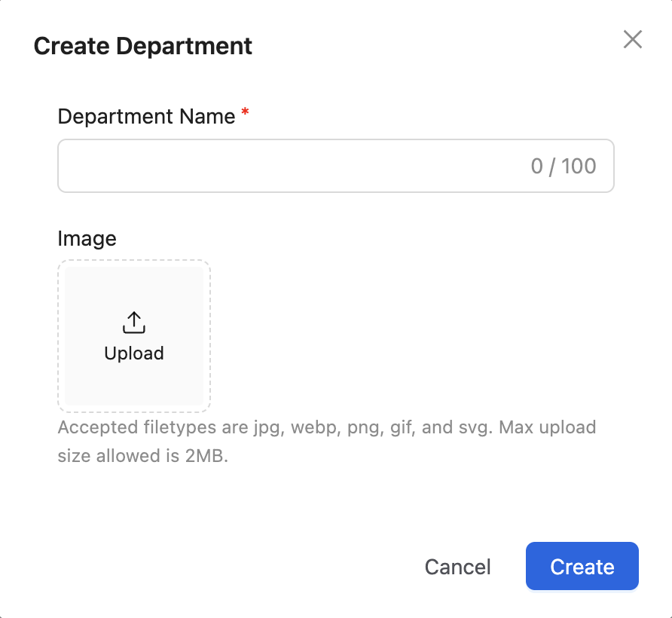Select the Upload label in image box

pos(134,353)
